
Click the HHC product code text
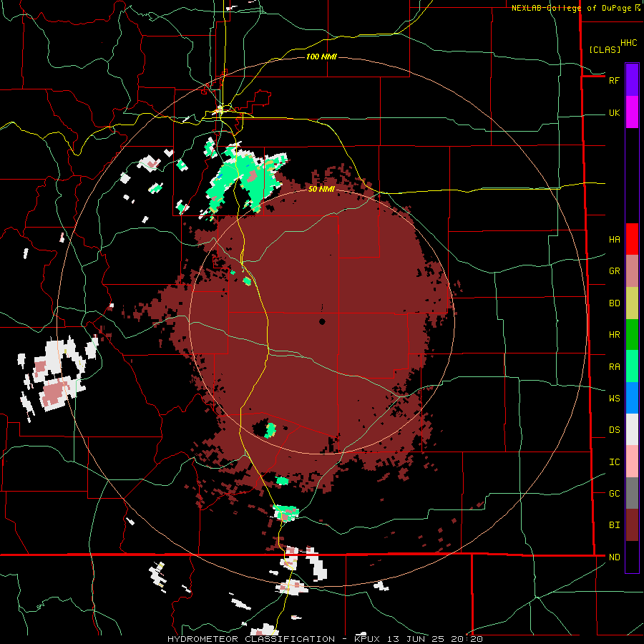click(628, 43)
